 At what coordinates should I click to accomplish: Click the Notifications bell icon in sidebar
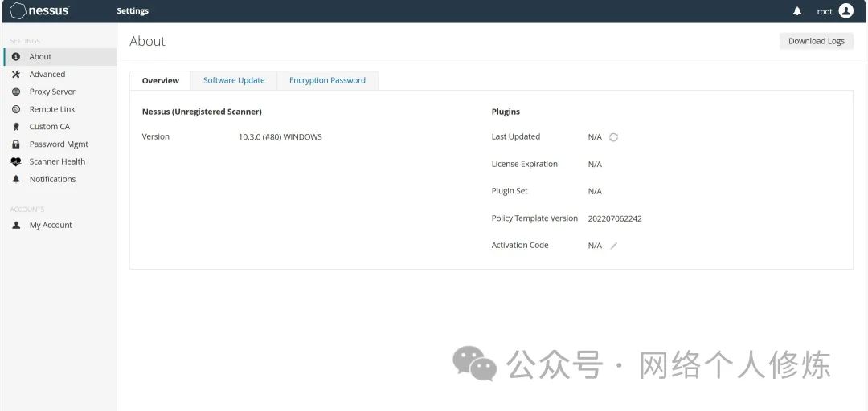pos(16,179)
